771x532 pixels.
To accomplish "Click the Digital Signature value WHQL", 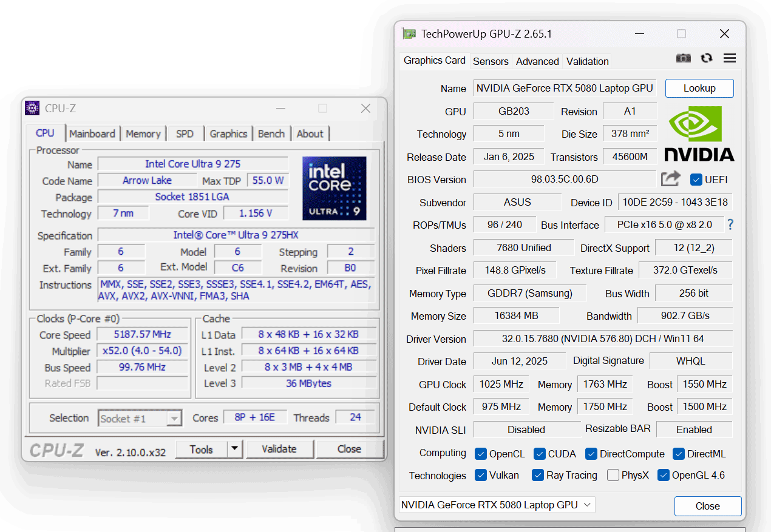I will pos(691,361).
